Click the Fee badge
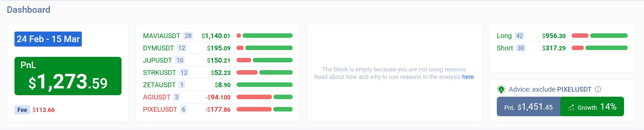Viewport: 644px width, 130px height. 22,110
